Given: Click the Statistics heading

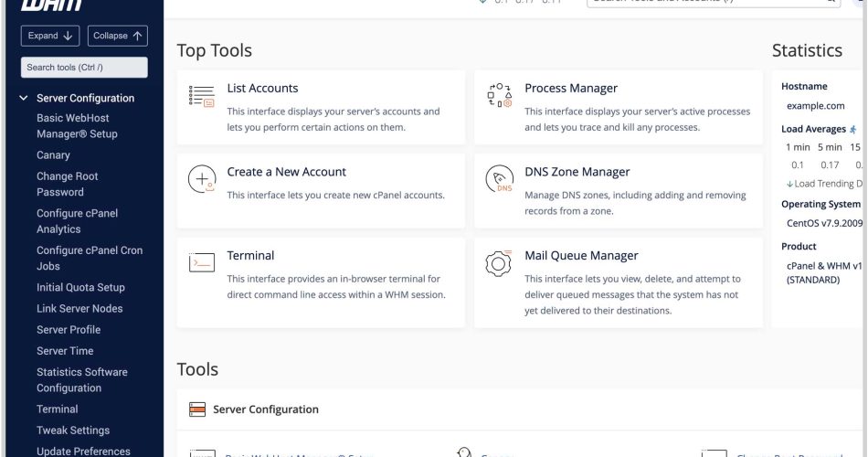Looking at the screenshot, I should coord(807,50).
